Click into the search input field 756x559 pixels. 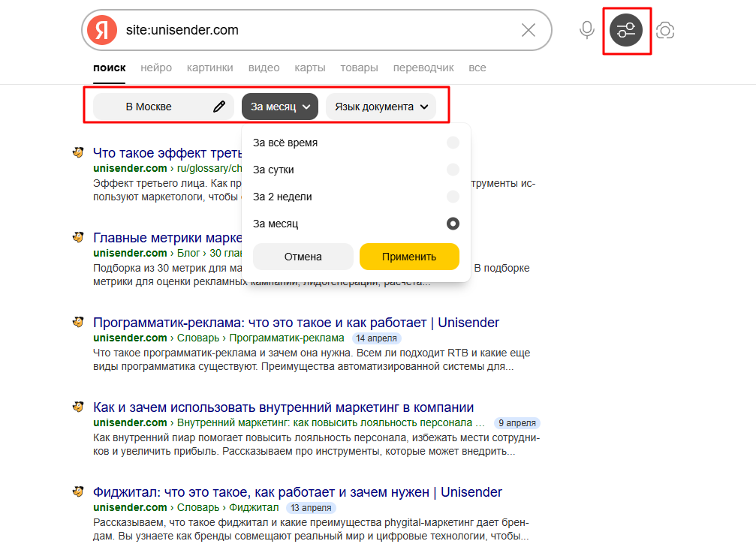318,30
